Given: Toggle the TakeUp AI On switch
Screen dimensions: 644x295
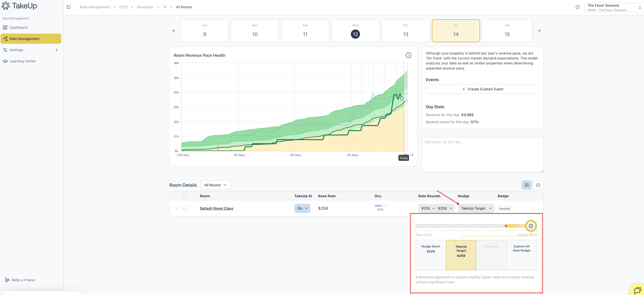Looking at the screenshot, I should click(302, 208).
